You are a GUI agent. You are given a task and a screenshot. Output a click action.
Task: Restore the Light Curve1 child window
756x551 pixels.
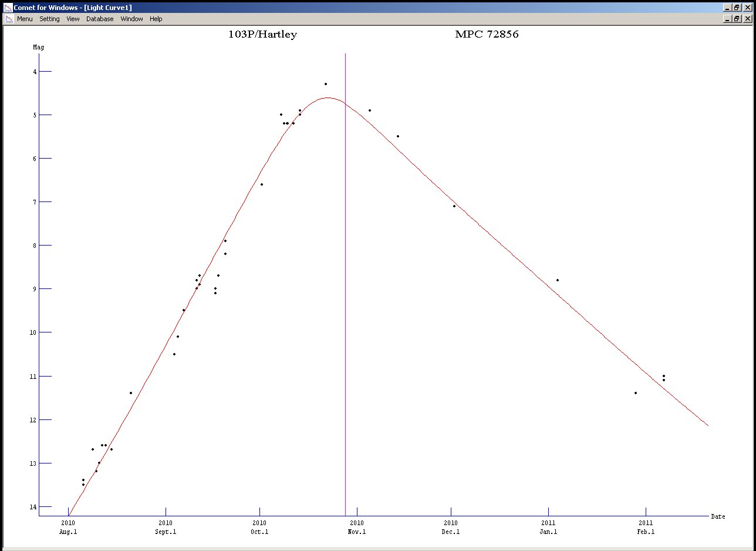736,19
